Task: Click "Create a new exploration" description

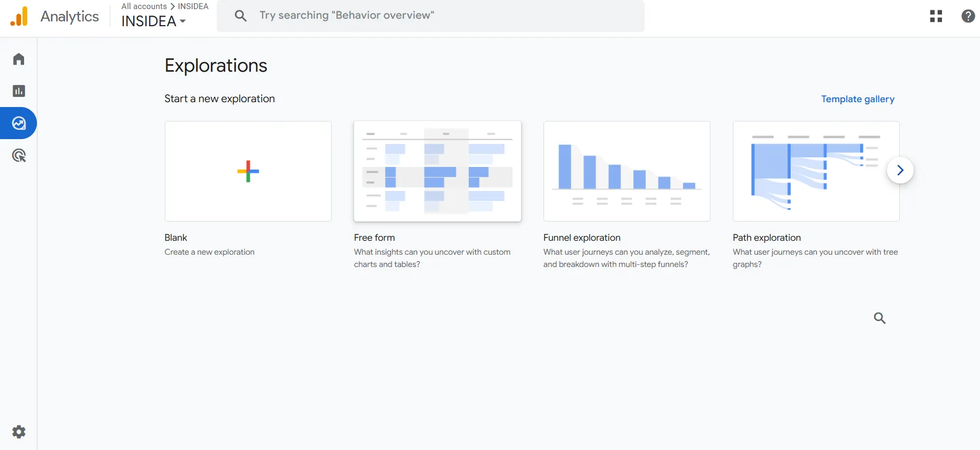Action: pos(210,252)
